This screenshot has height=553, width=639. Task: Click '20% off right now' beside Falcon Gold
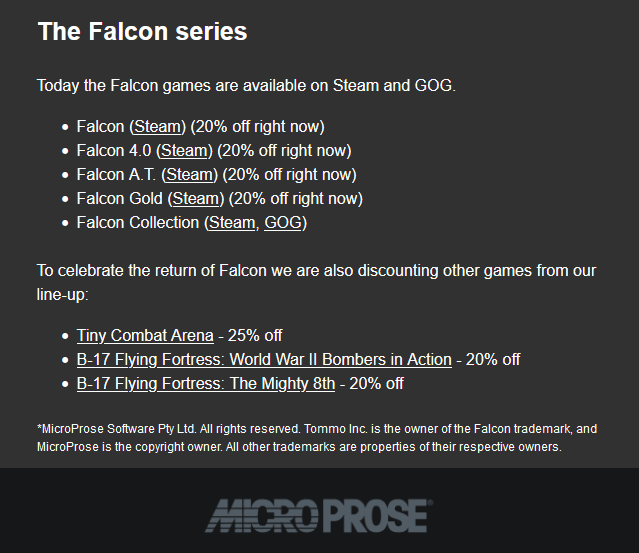tap(295, 198)
